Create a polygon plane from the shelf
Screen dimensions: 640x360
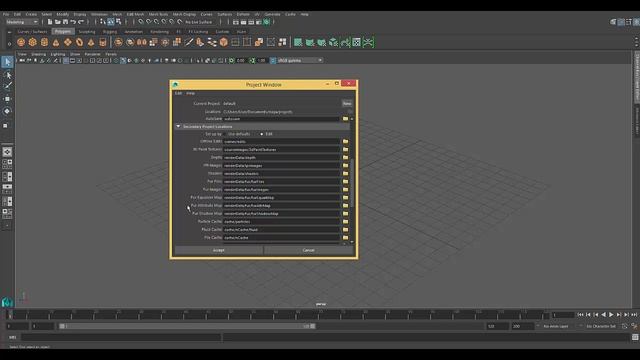68,42
